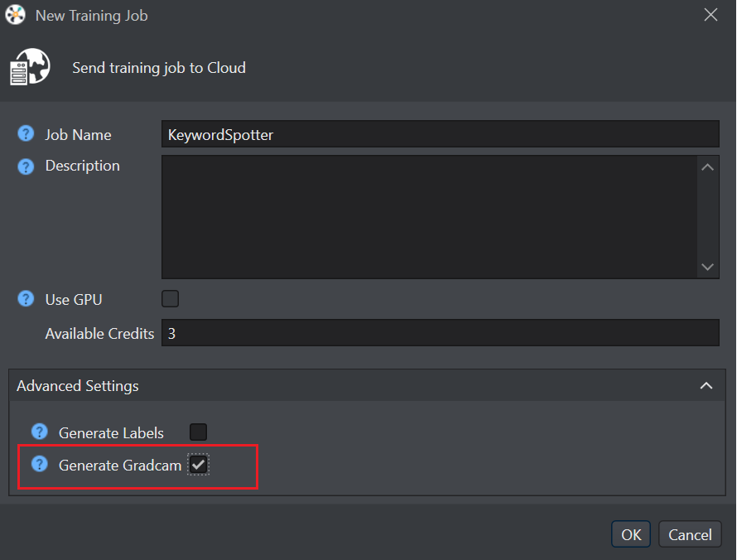737x560 pixels.
Task: Click the Cancel button
Action: pyautogui.click(x=690, y=534)
